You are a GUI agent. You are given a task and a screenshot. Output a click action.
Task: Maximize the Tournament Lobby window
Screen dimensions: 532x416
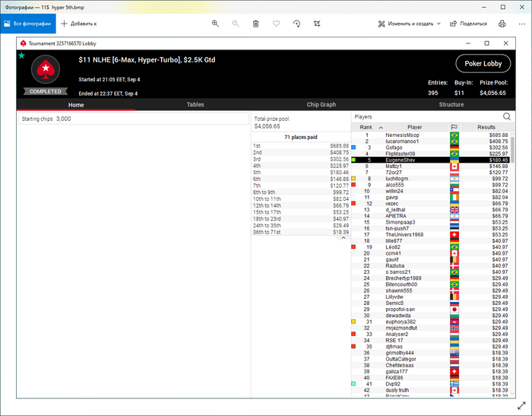coord(487,43)
